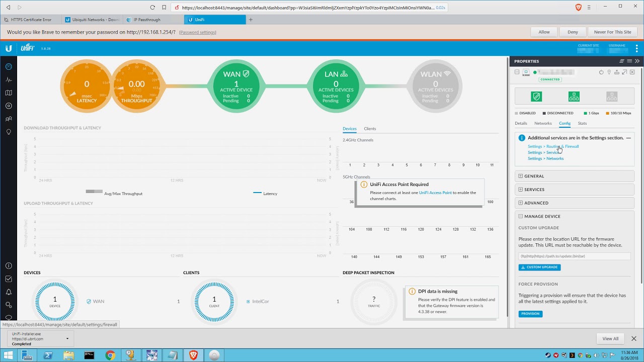
Task: Open the notifications bell in the sidebar
Action: pos(9,292)
